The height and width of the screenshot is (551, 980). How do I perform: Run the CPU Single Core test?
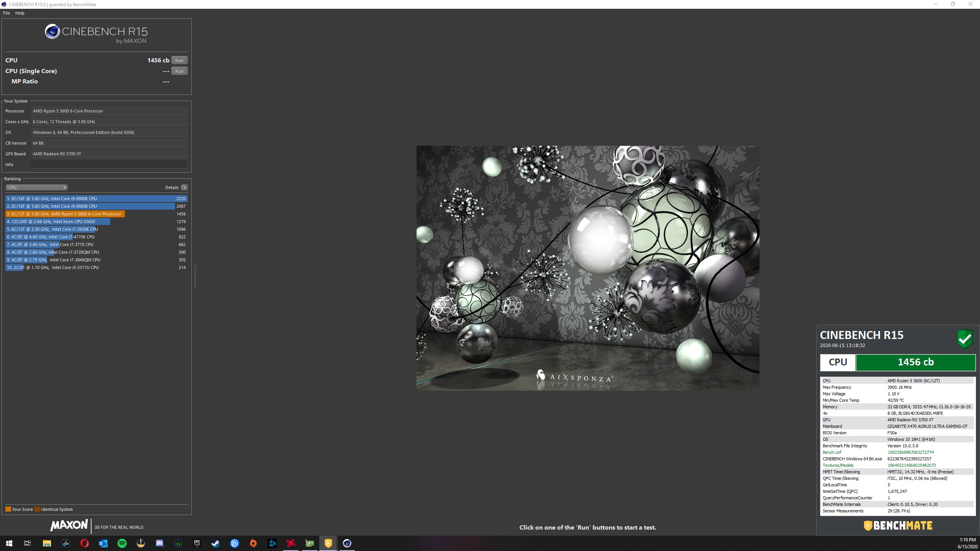179,71
